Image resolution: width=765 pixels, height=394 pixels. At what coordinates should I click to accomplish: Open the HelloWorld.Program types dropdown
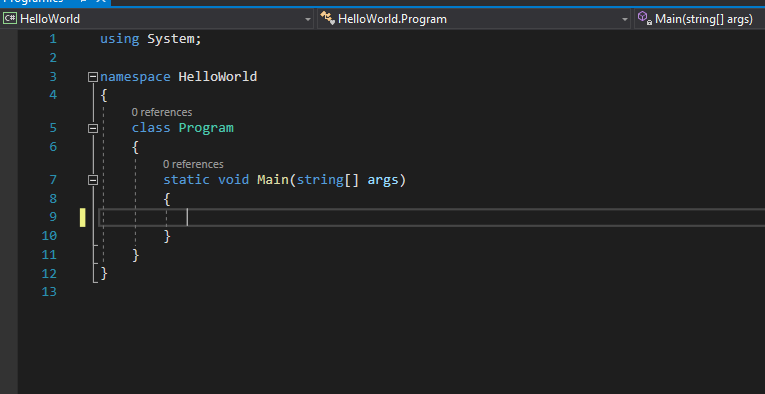[474, 19]
